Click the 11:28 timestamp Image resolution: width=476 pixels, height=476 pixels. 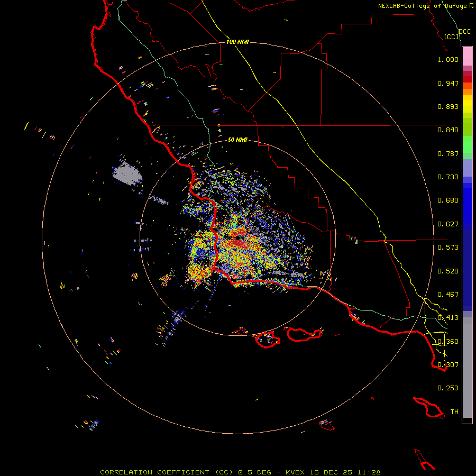pos(369,472)
